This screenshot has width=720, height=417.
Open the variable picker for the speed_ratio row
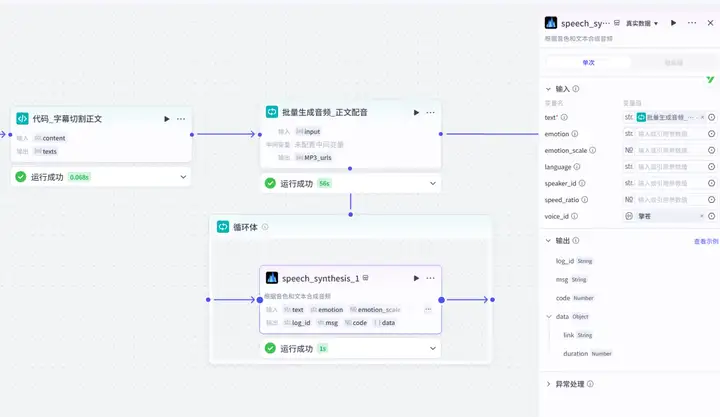(711, 200)
